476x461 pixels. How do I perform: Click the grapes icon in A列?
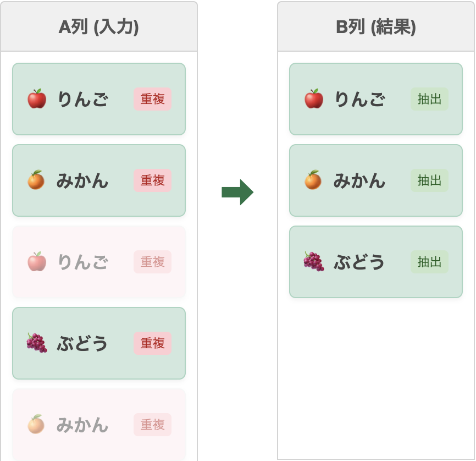tap(37, 343)
